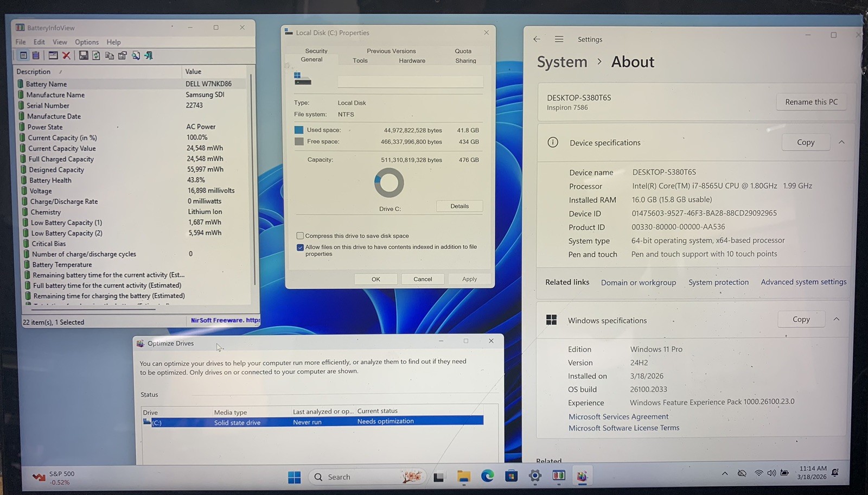Click the Exit toolbar icon in BatteryInfoView
This screenshot has width=868, height=495.
(148, 55)
